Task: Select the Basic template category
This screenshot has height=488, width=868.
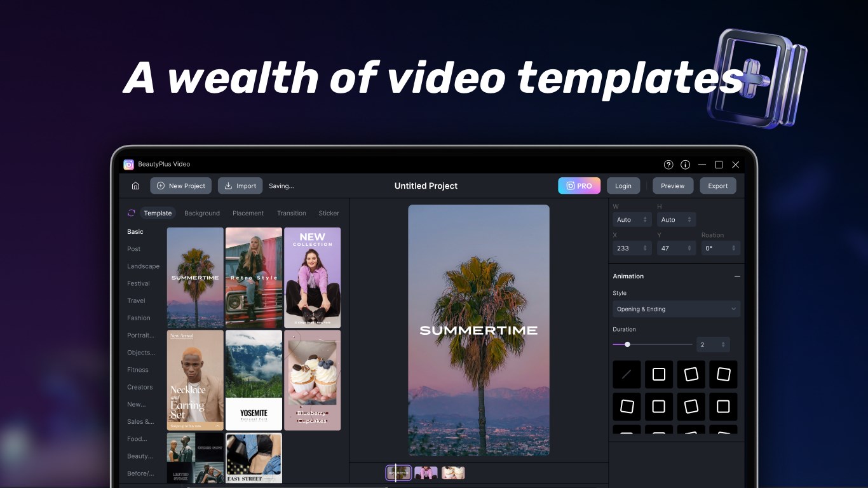Action: tap(135, 232)
